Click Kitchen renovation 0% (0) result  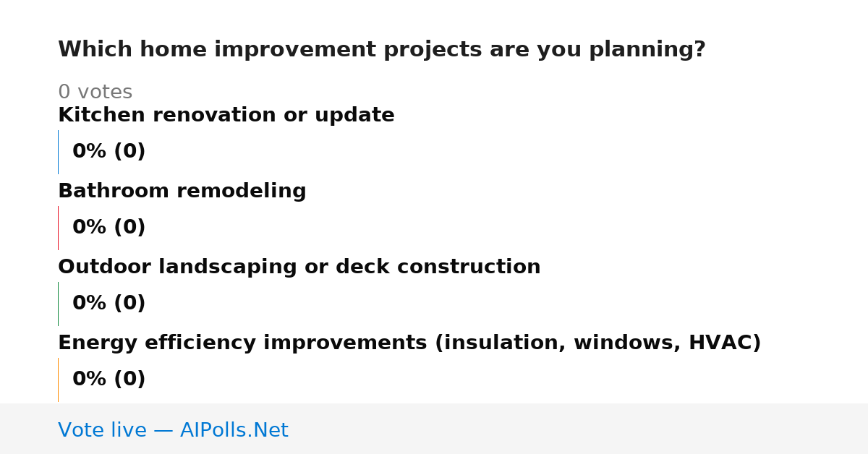[x=109, y=152]
